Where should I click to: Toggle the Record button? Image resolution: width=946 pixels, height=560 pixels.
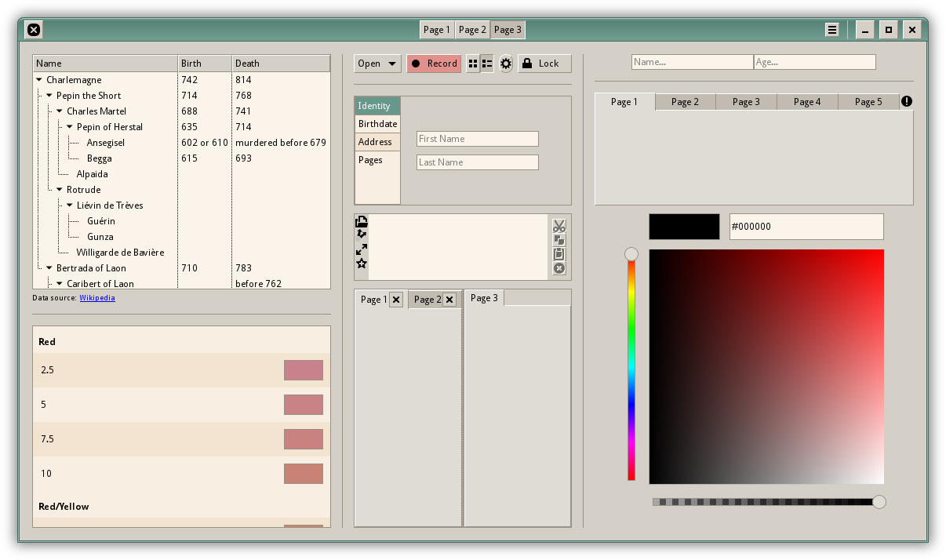(434, 64)
